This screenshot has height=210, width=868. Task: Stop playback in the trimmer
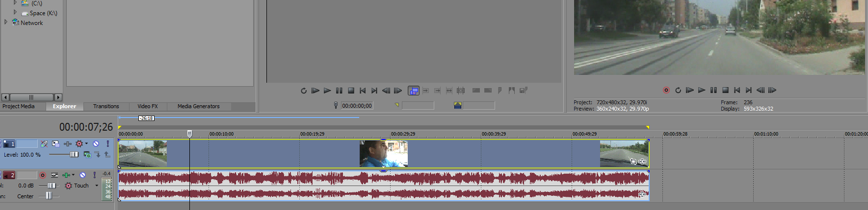(351, 91)
